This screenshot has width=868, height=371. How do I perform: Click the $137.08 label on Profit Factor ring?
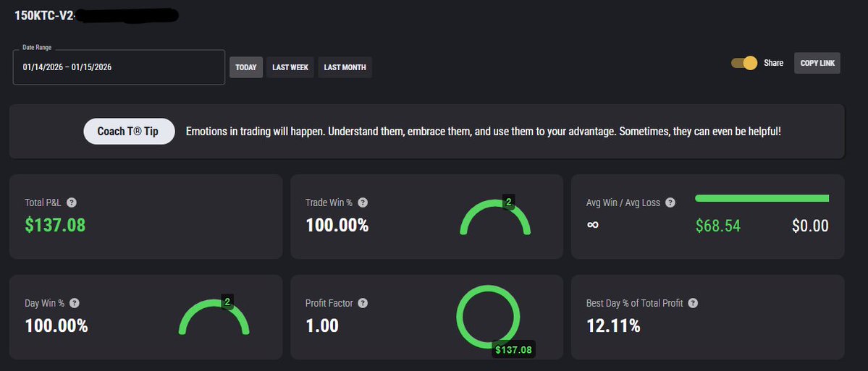point(514,349)
